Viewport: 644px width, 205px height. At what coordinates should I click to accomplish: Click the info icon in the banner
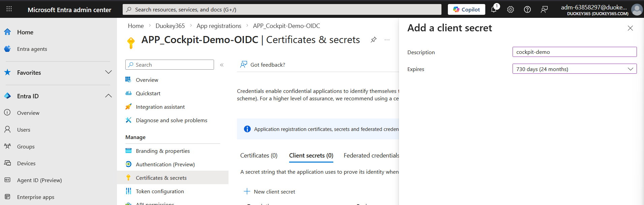click(247, 129)
